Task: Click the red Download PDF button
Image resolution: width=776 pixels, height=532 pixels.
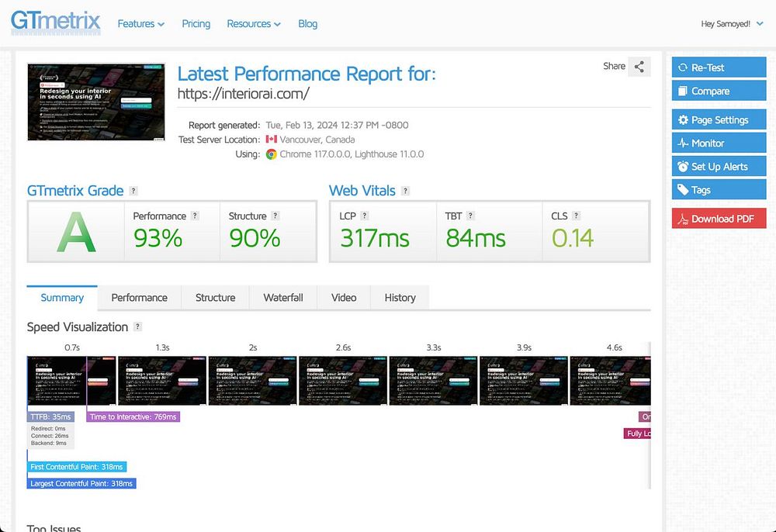Action: click(719, 219)
